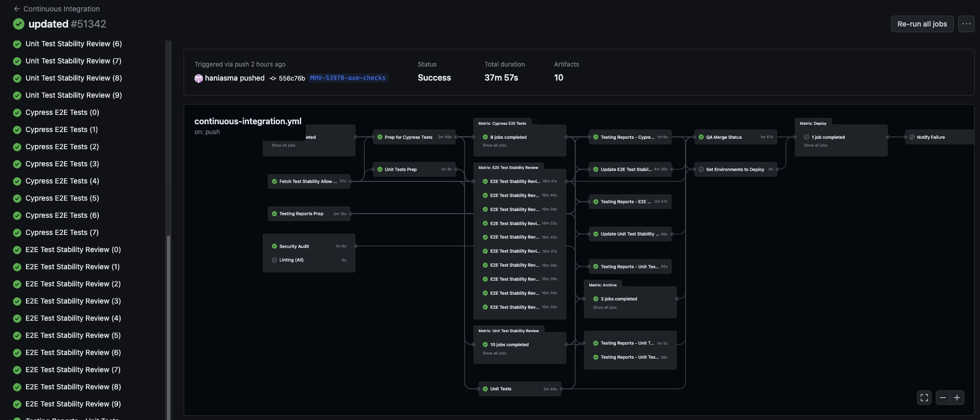The height and width of the screenshot is (420, 980).
Task: Open the three-dot workflow options menu
Action: tap(966, 24)
